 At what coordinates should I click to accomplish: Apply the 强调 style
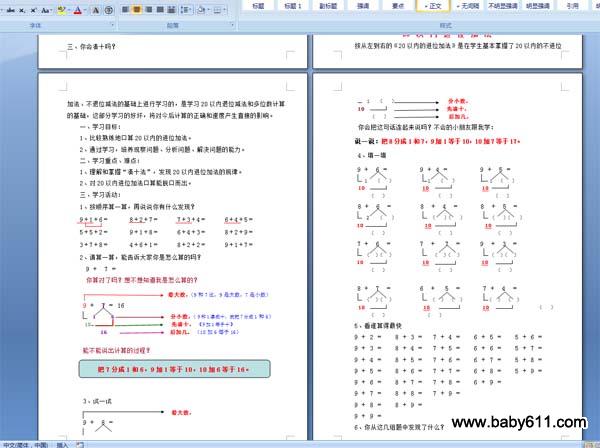coord(363,5)
